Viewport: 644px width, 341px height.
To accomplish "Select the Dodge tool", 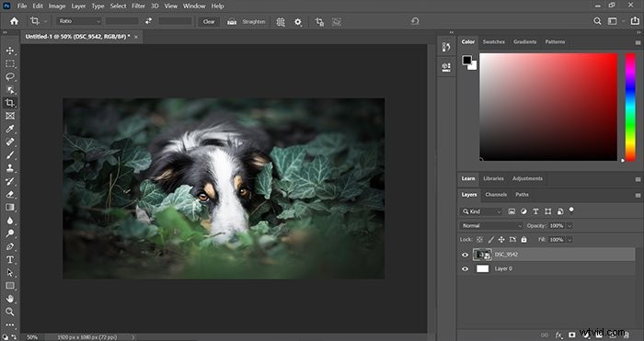I will tap(10, 233).
